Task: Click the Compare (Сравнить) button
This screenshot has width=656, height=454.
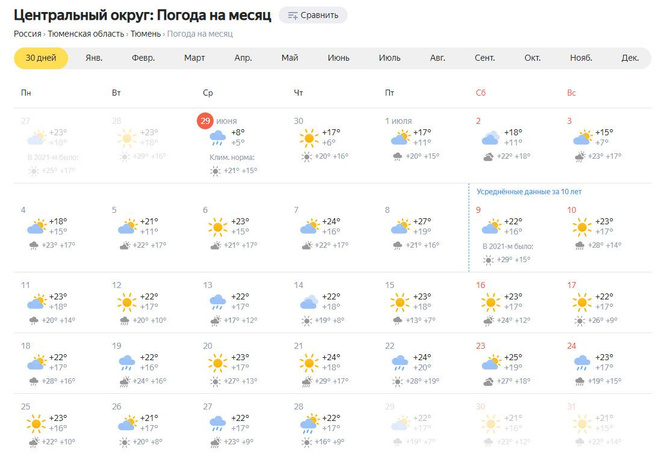Action: pos(312,15)
